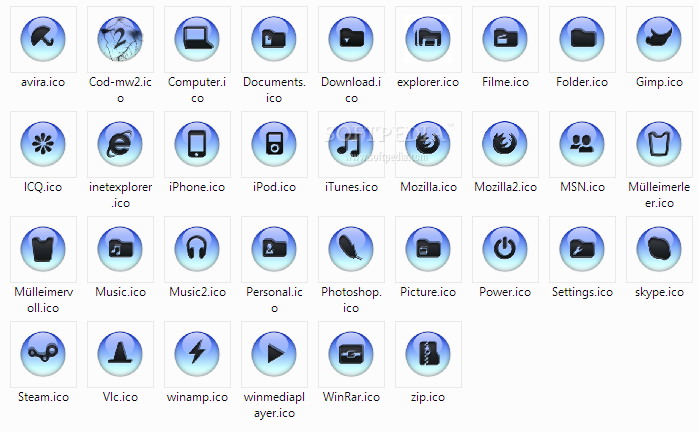This screenshot has width=698, height=432.
Task: Select the Music.ico folder icon
Action: click(120, 249)
